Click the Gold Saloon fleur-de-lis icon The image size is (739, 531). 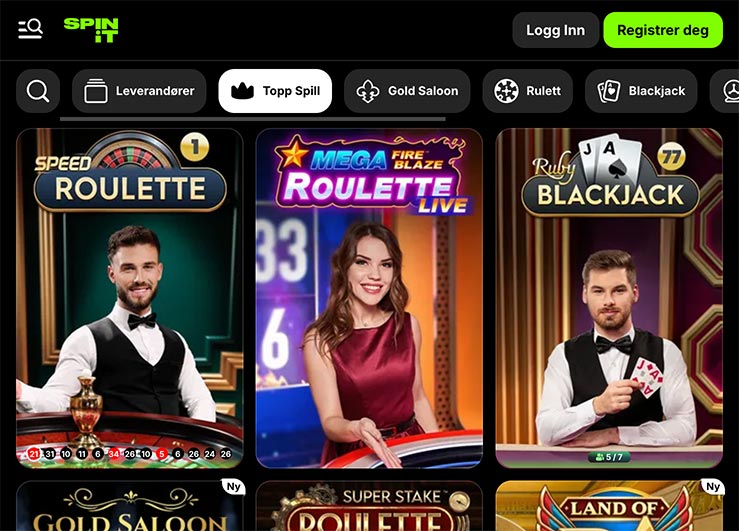point(368,91)
